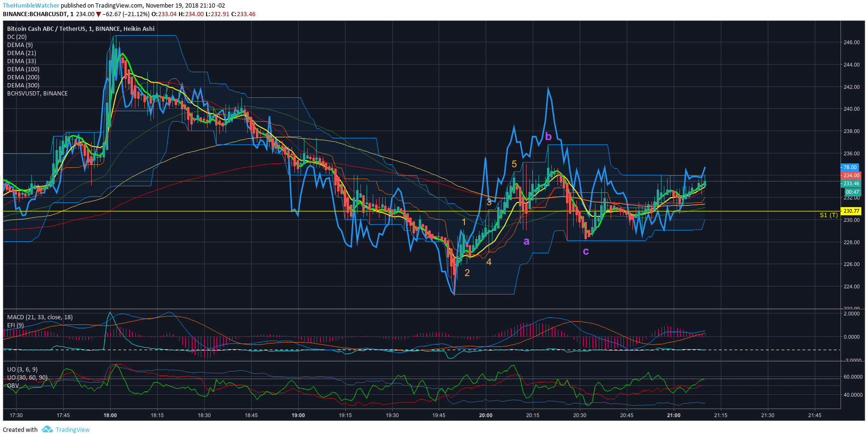Select the DEMA (100) indicator label
The image size is (868, 438).
(x=23, y=69)
